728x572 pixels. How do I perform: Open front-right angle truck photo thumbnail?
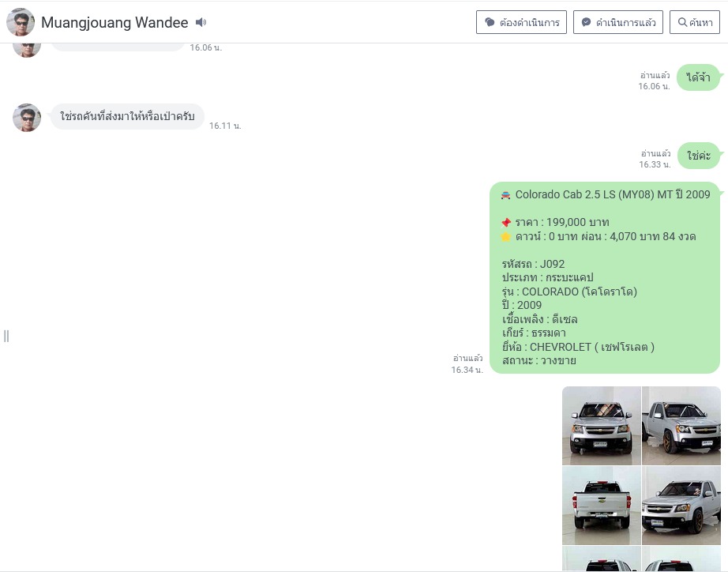point(681,426)
